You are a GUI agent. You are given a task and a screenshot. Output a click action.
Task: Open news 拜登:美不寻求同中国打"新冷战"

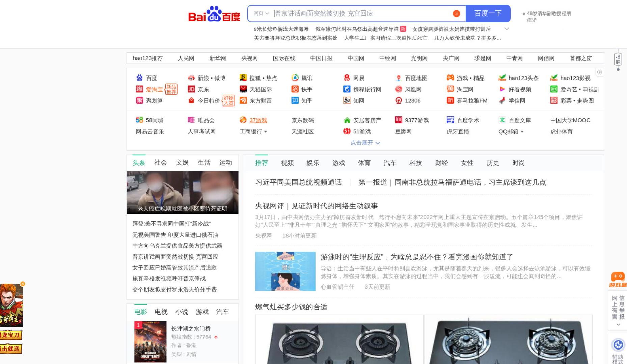171,224
